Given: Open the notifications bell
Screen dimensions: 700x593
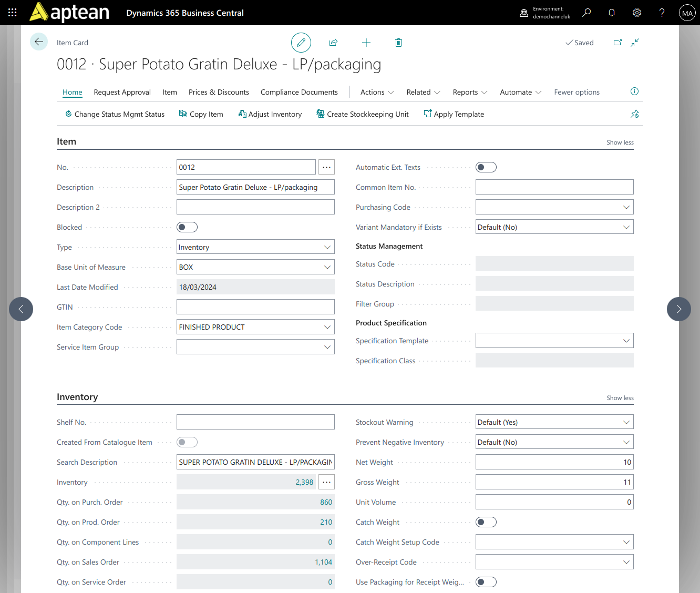Looking at the screenshot, I should (612, 13).
